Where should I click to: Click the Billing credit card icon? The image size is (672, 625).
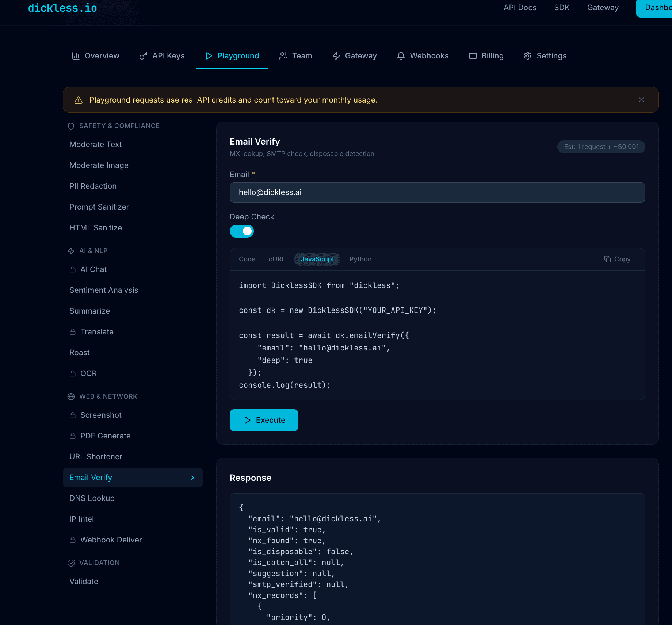point(473,55)
